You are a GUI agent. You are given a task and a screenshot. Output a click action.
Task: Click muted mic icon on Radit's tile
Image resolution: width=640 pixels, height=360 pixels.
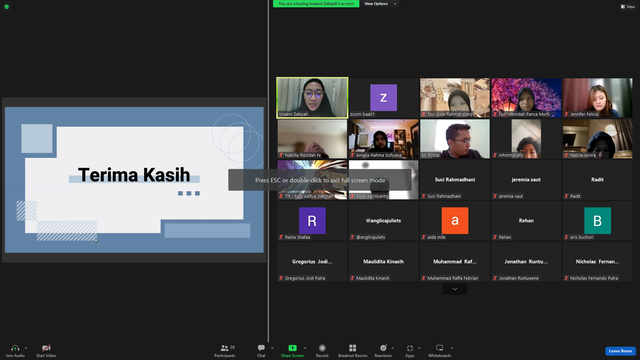tap(567, 196)
